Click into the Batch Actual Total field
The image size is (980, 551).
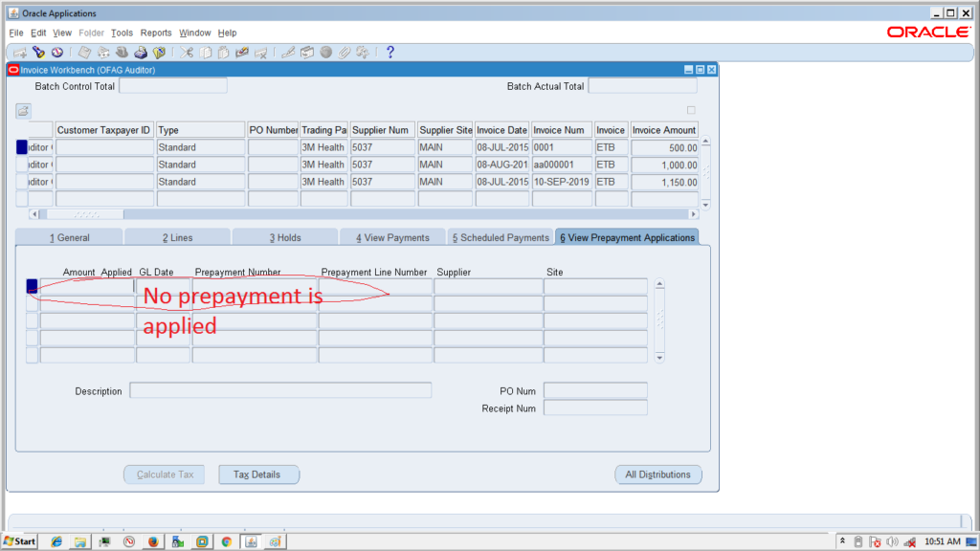[642, 86]
